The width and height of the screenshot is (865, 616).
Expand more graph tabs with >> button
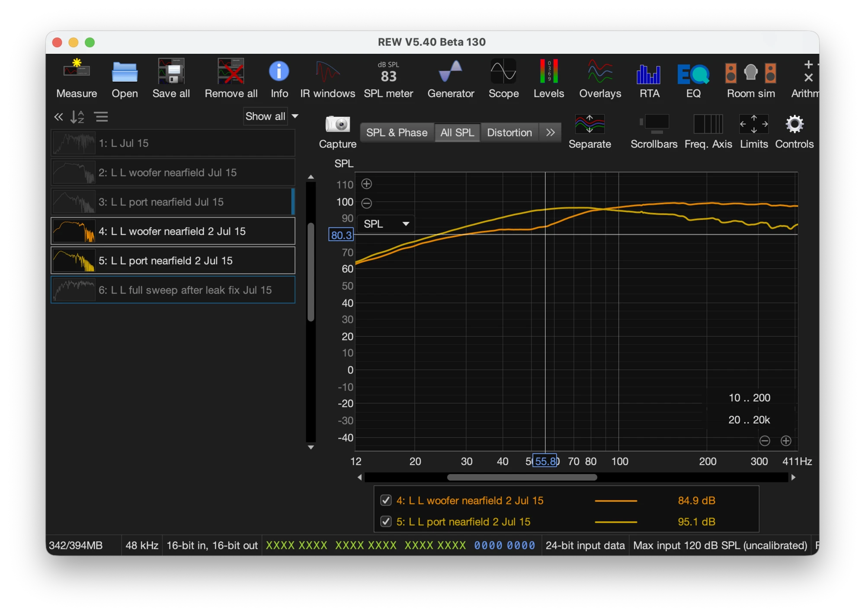(x=550, y=133)
